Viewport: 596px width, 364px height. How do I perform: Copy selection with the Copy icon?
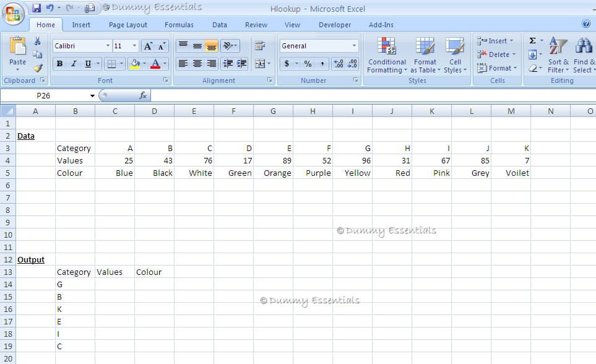point(37,54)
